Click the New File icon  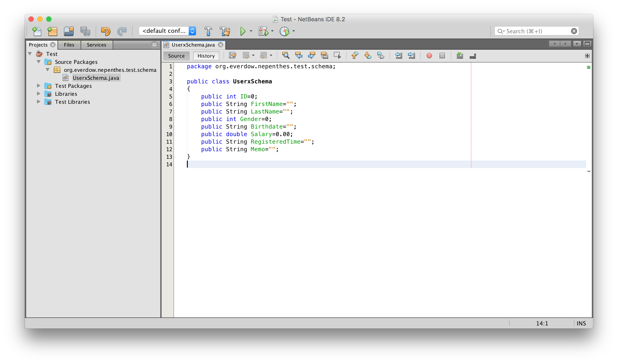[x=37, y=31]
